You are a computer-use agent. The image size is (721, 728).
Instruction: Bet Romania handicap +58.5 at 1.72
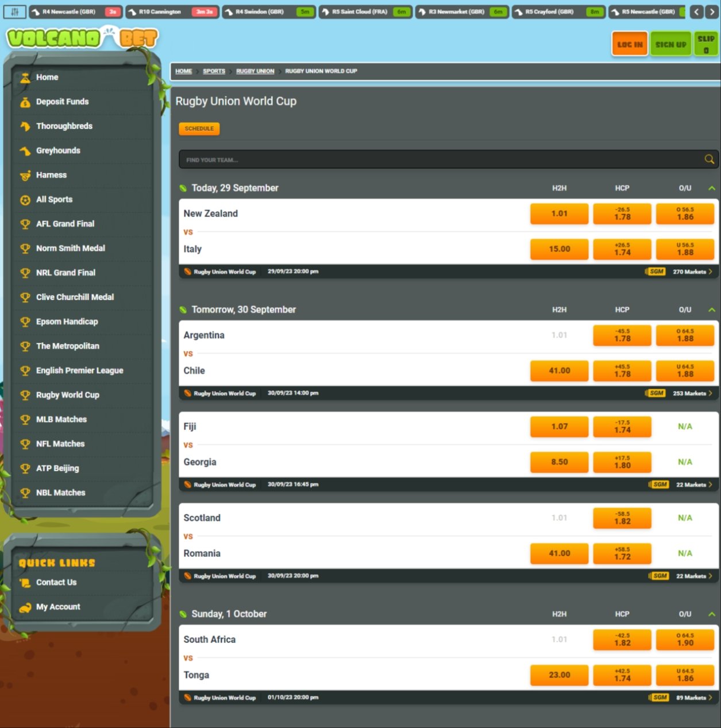coord(623,553)
